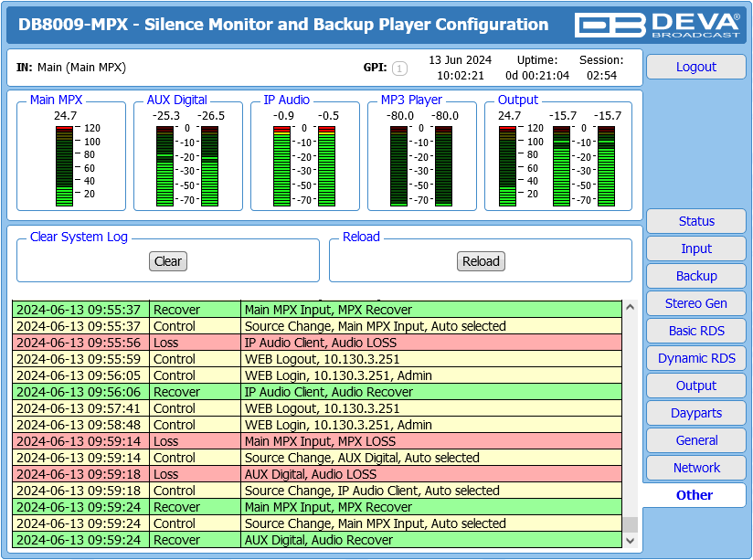Navigate to Stereo Gen settings
This screenshot has height=560, width=753.
695,303
